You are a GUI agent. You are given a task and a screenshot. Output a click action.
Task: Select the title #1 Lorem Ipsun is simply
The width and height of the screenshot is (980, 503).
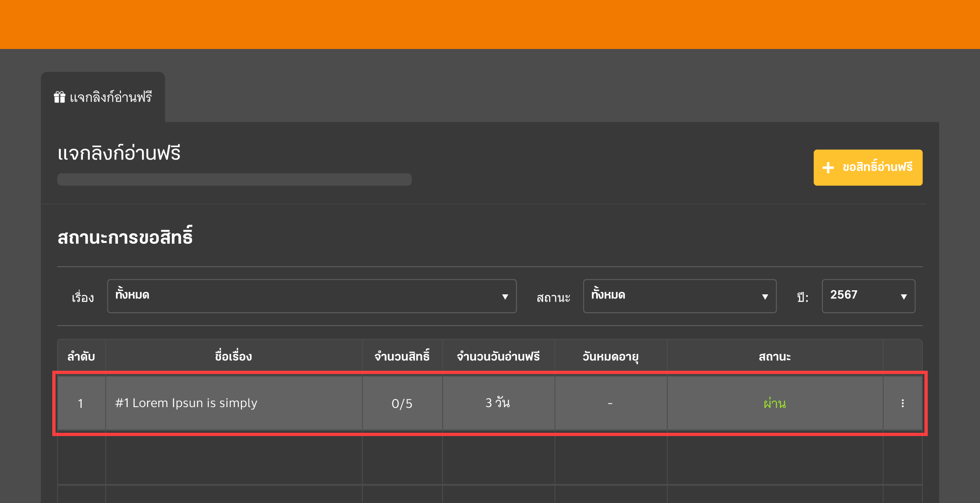[x=186, y=403]
